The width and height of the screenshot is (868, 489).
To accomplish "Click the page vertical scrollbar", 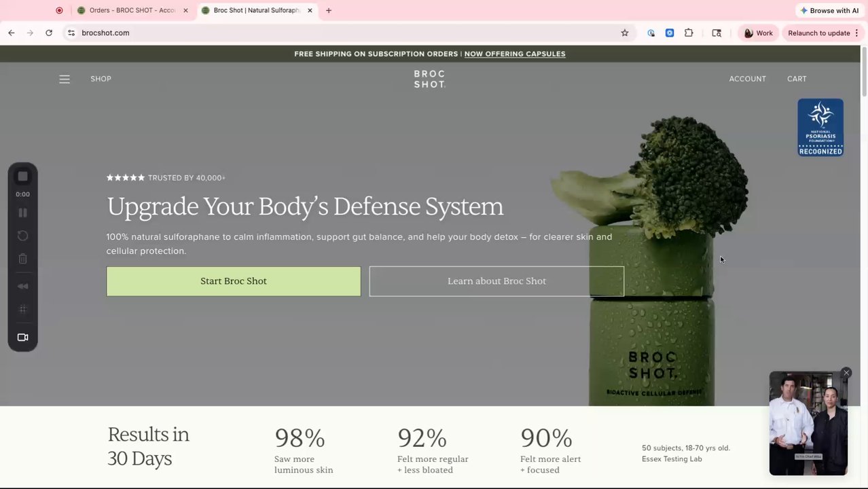I will point(864,73).
